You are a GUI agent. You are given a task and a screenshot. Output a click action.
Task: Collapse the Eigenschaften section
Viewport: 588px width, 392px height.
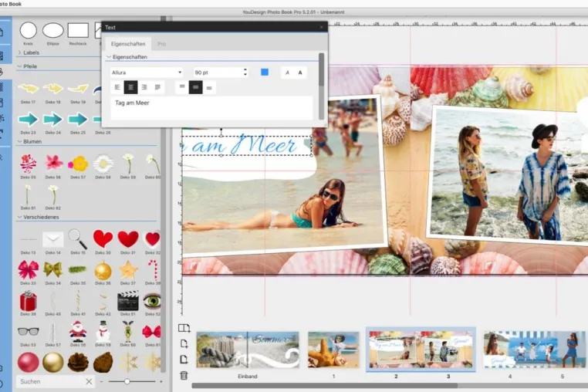pos(109,57)
